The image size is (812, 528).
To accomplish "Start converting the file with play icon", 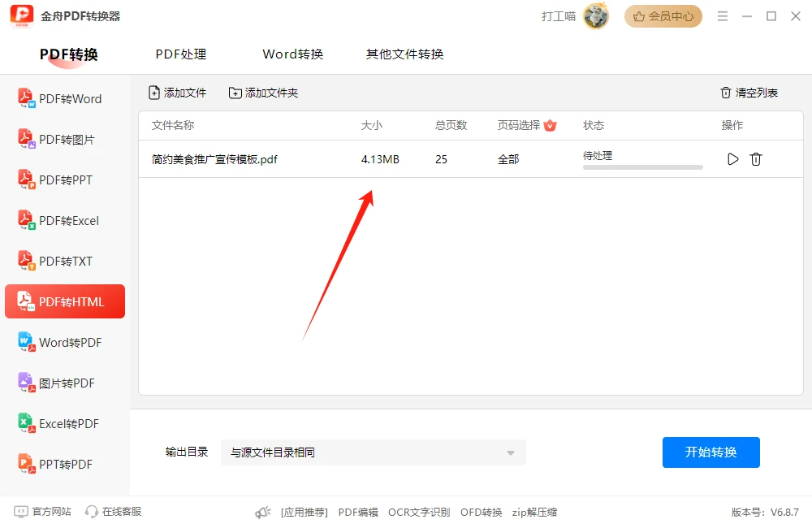I will click(732, 159).
